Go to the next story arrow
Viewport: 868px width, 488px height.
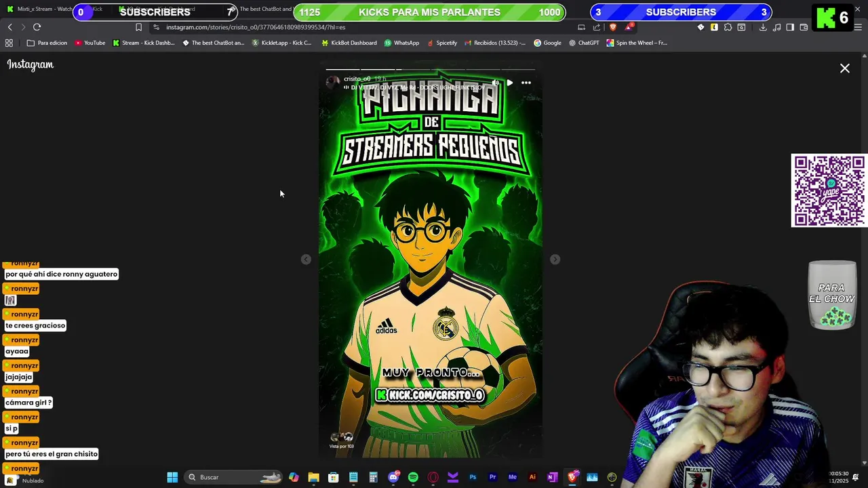pyautogui.click(x=555, y=260)
